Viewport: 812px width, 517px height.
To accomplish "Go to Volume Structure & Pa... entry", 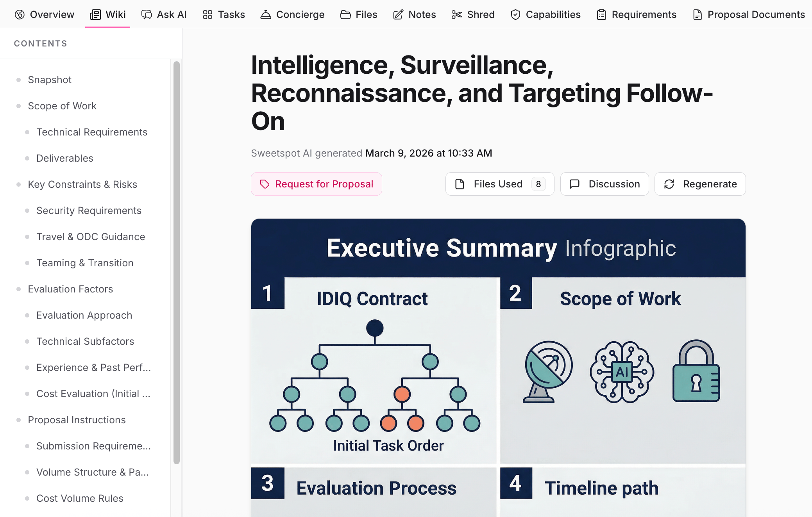I will point(93,472).
